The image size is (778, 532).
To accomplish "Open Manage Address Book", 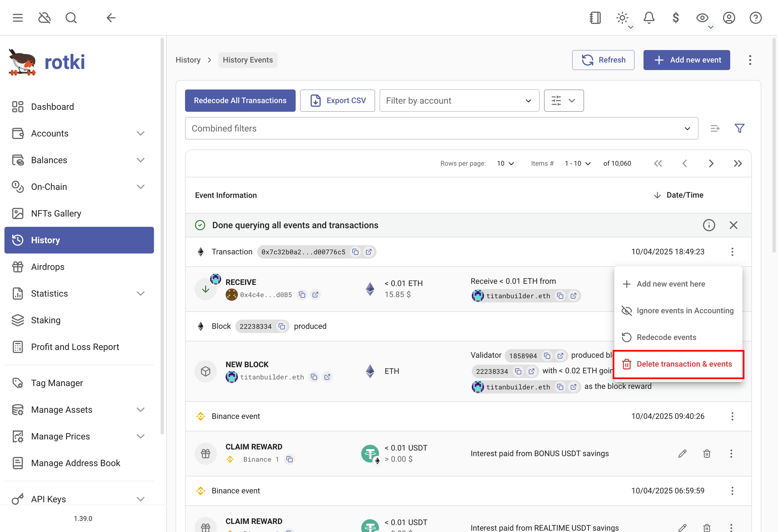I will point(79,463).
